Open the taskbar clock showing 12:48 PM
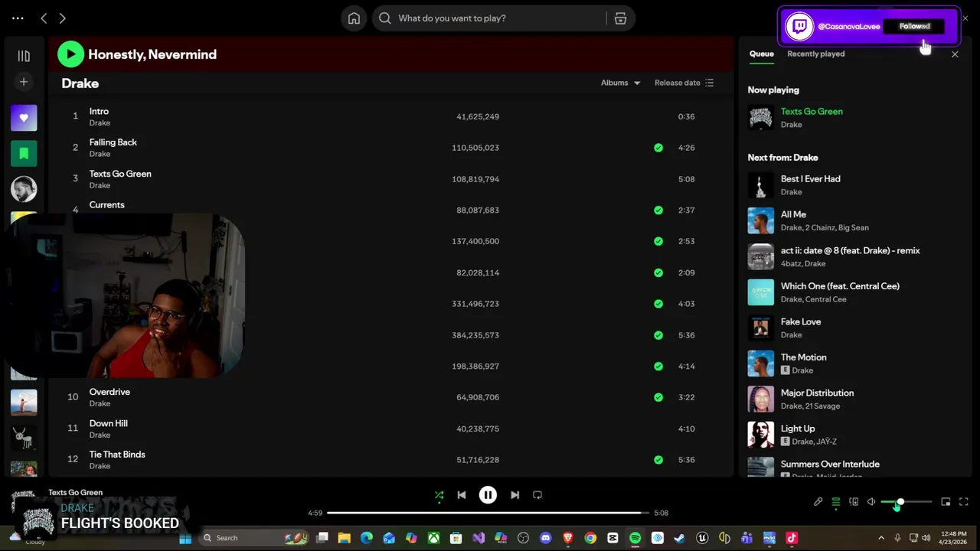This screenshot has width=980, height=551. click(953, 538)
